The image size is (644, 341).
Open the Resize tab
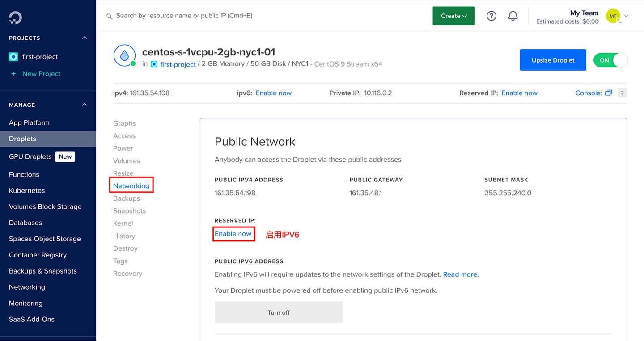click(x=123, y=173)
